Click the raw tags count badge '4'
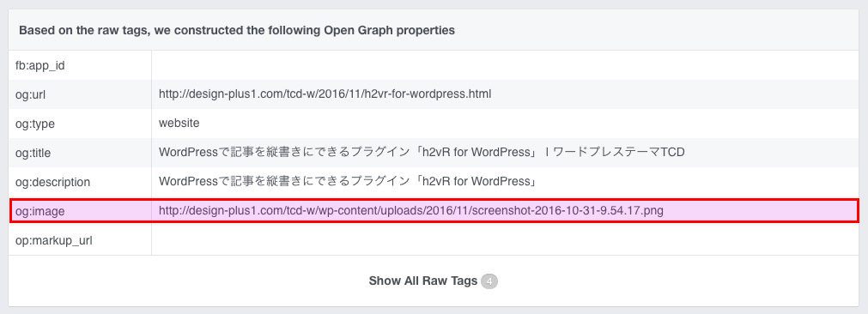This screenshot has height=314, width=868. (489, 281)
